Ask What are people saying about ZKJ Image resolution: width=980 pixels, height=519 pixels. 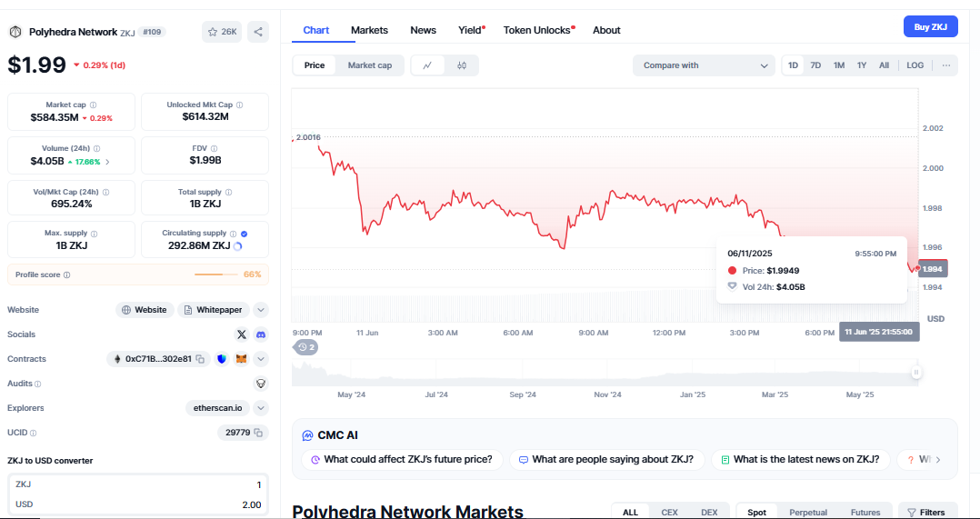click(x=606, y=460)
